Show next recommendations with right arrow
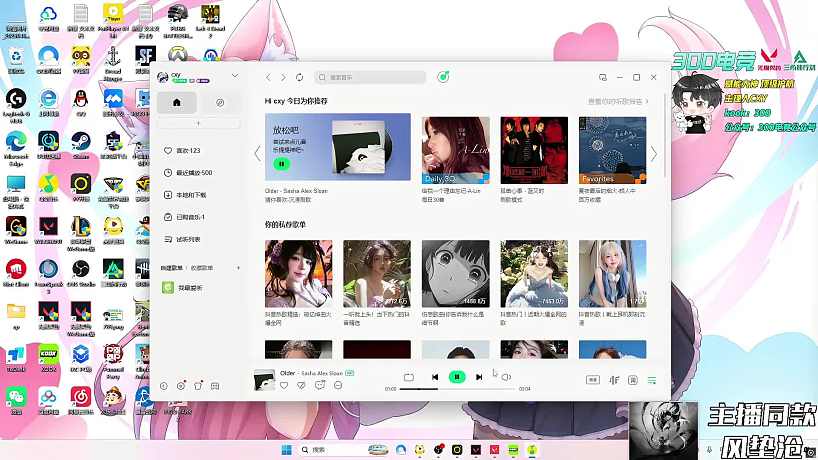The height and width of the screenshot is (460, 818). click(654, 154)
